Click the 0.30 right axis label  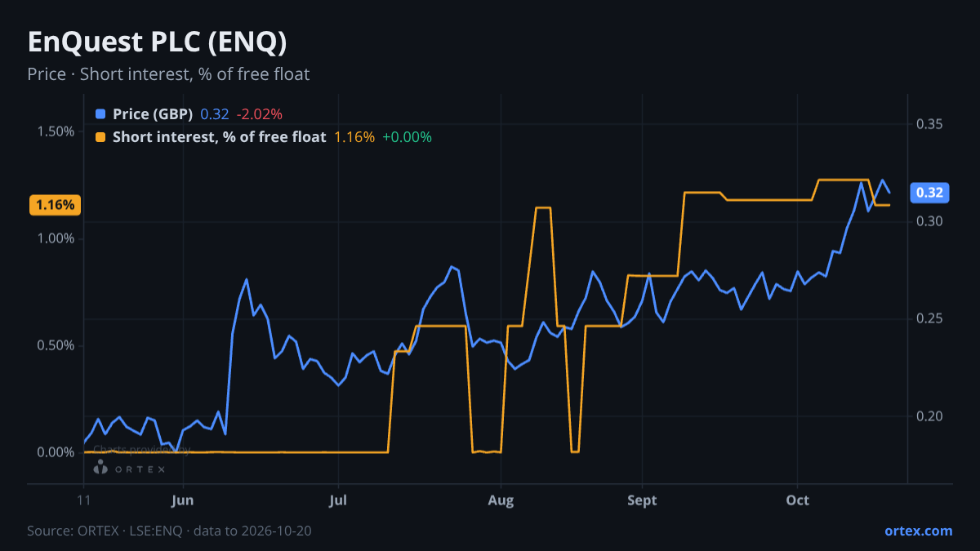tap(930, 221)
